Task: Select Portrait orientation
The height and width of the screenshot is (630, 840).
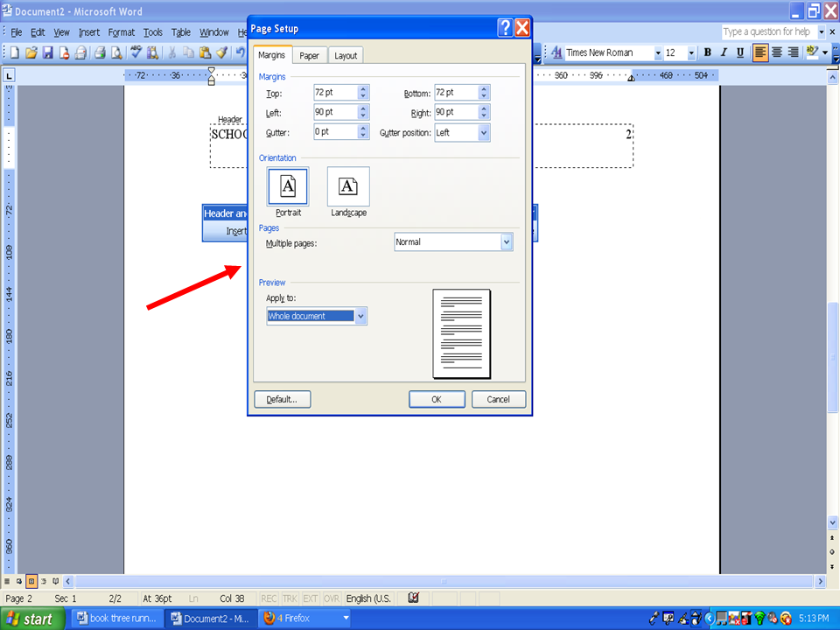Action: pyautogui.click(x=288, y=186)
